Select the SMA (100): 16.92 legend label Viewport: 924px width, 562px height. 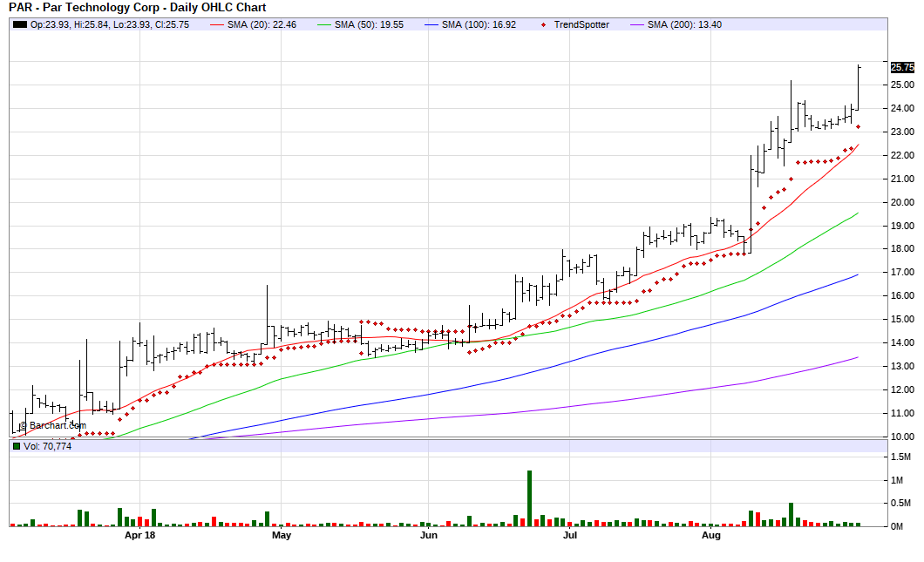click(x=479, y=24)
